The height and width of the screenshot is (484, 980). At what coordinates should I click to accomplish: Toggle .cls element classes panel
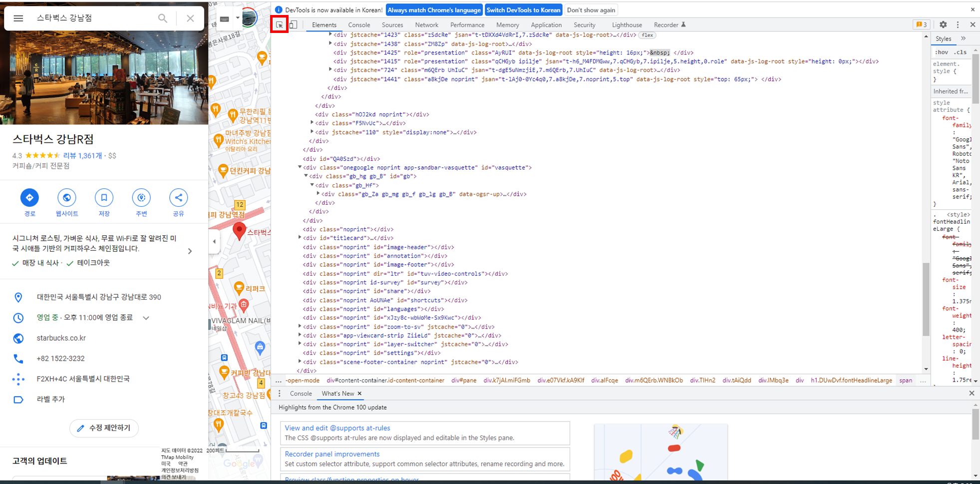(x=960, y=52)
